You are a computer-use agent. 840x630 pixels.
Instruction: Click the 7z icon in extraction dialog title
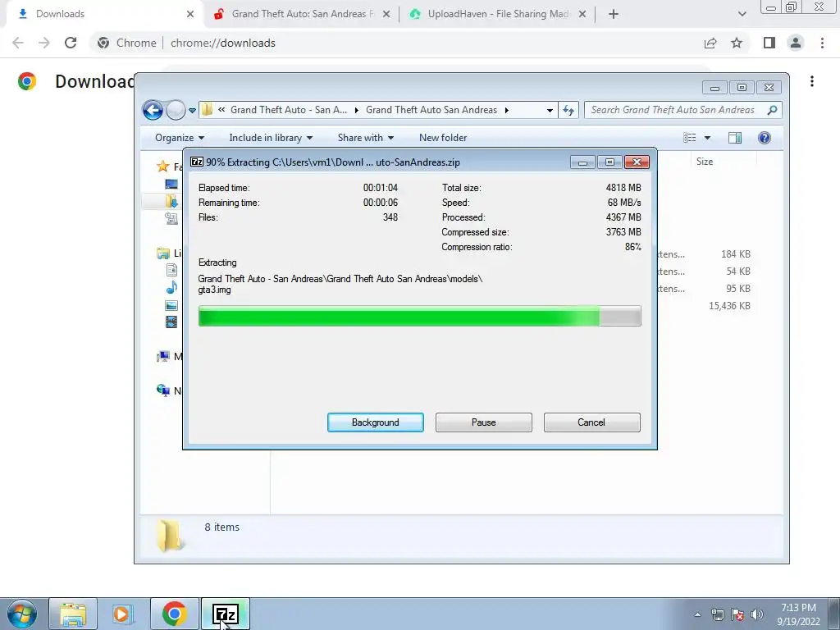point(197,162)
